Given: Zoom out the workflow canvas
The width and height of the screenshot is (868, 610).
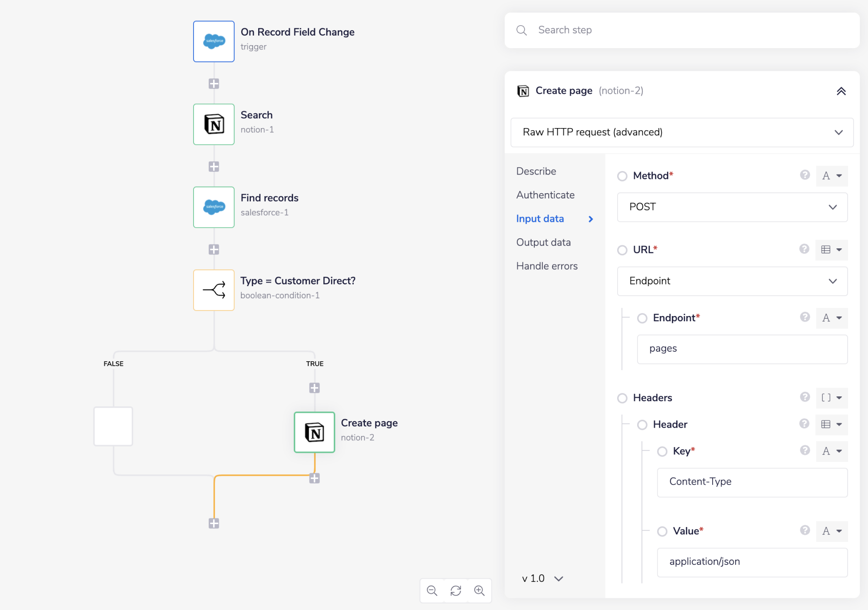Looking at the screenshot, I should [432, 590].
